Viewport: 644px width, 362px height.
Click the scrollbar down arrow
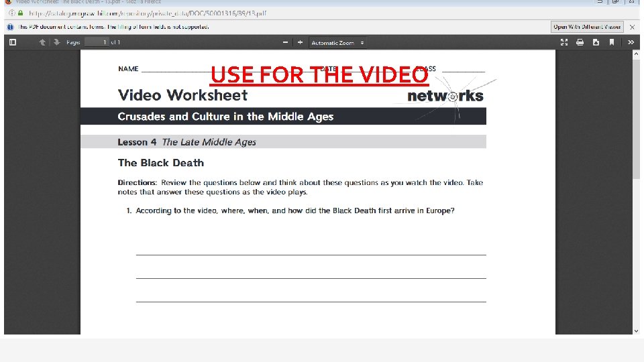[x=636, y=330]
